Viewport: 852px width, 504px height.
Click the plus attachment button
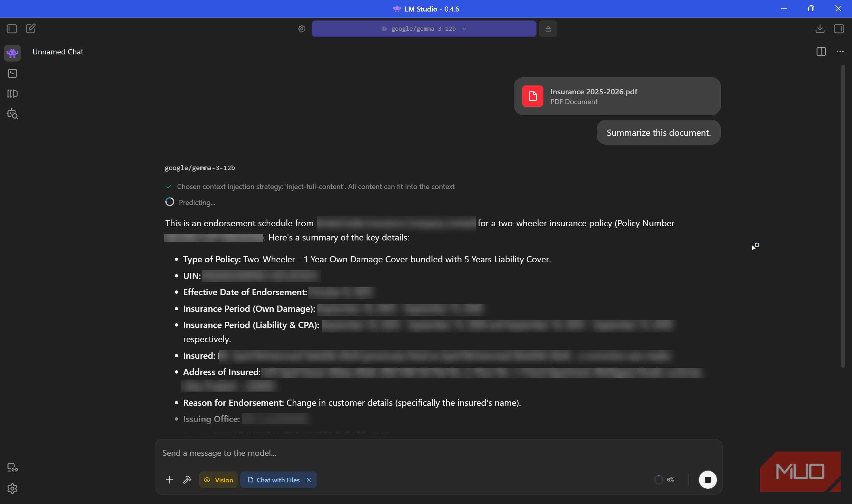(x=170, y=479)
